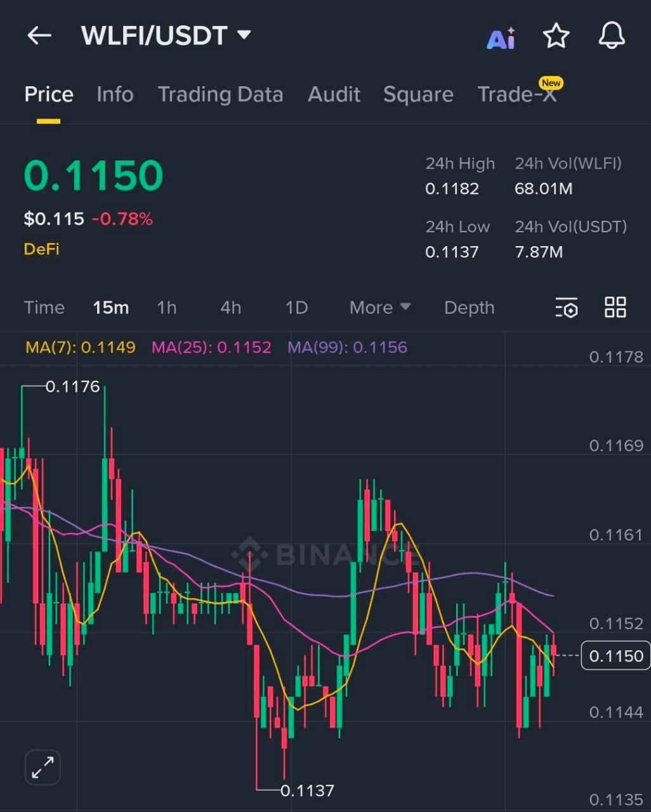The height and width of the screenshot is (812, 651).
Task: Tap the DeFi category tag
Action: [x=41, y=249]
